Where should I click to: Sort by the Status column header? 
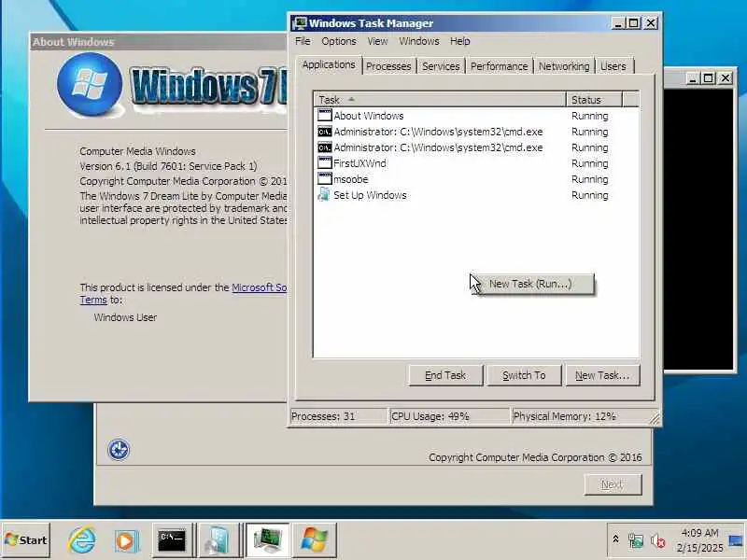594,100
